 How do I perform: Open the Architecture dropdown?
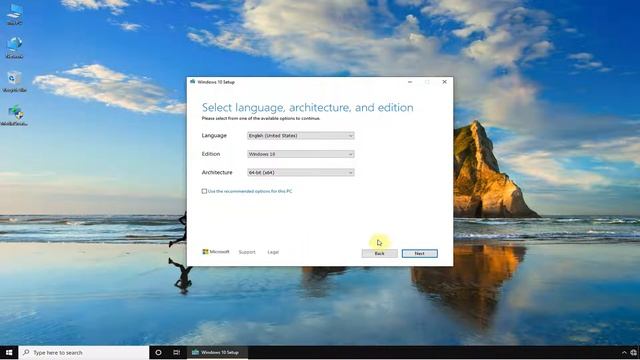click(x=300, y=173)
